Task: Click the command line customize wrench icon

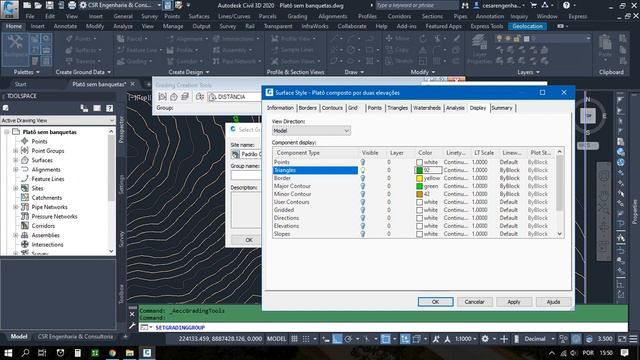Action: [x=132, y=326]
